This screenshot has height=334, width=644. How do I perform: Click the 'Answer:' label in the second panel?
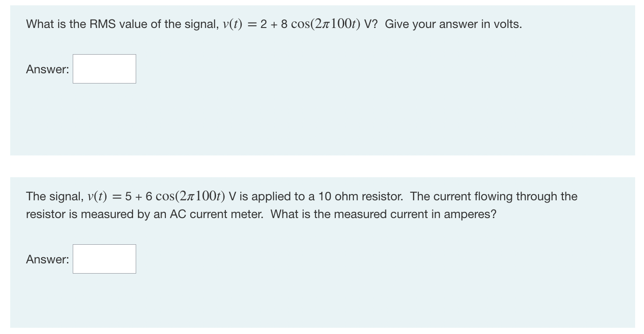pos(47,259)
